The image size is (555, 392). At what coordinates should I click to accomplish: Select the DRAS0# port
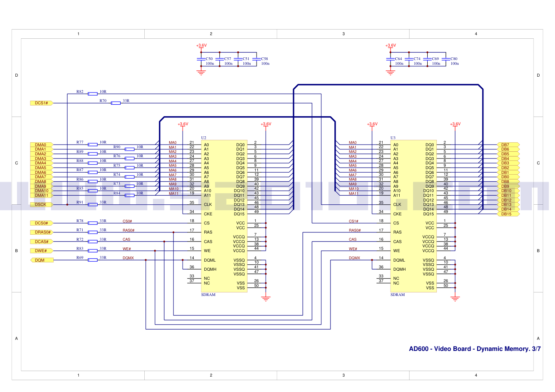pyautogui.click(x=42, y=232)
